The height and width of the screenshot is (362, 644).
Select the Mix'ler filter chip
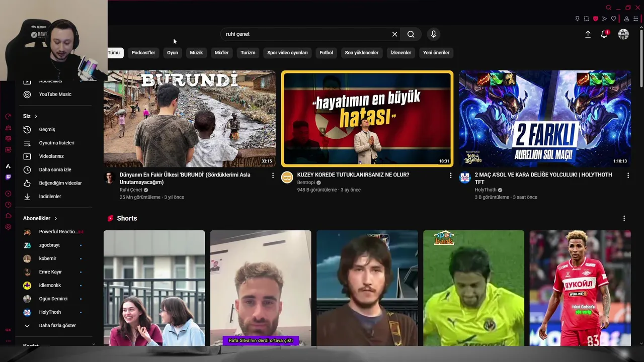tap(222, 53)
